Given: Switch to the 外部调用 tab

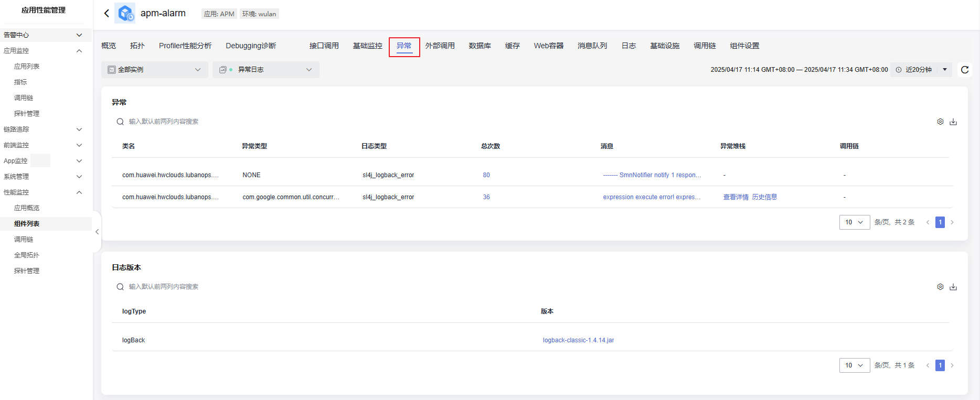Looking at the screenshot, I should click(440, 46).
